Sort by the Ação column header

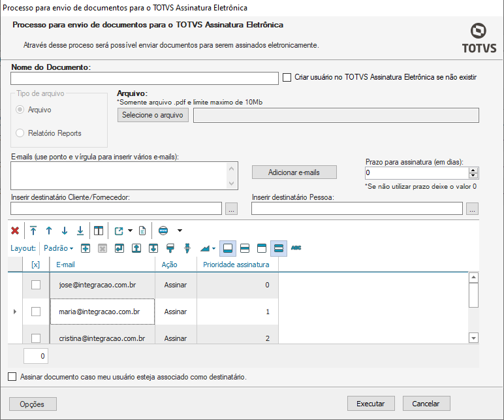pyautogui.click(x=176, y=265)
